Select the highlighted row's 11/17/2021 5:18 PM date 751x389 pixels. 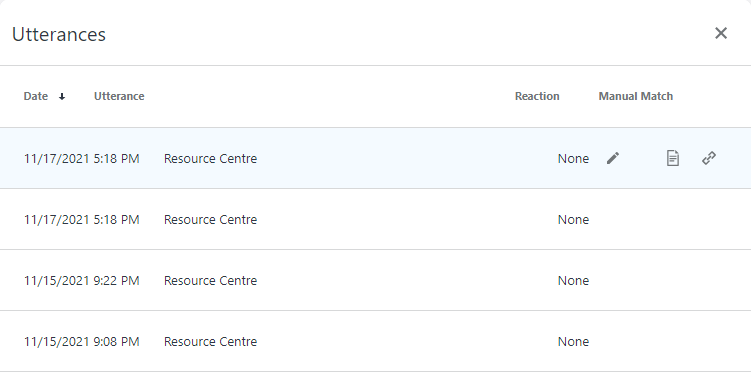[81, 159]
